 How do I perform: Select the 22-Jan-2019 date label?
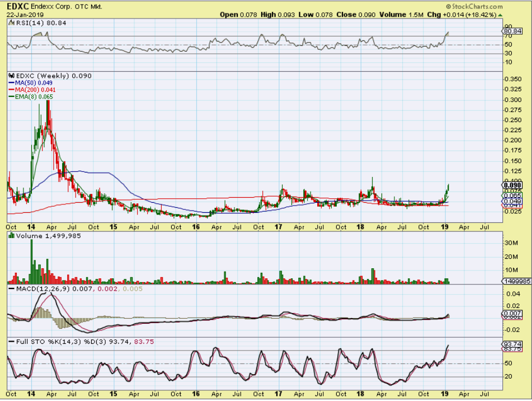click(x=25, y=15)
